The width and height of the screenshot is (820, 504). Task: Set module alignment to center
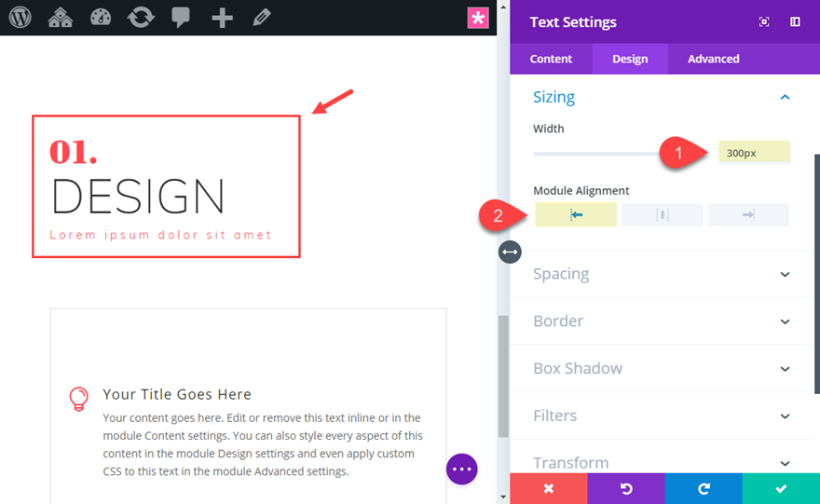pos(663,215)
